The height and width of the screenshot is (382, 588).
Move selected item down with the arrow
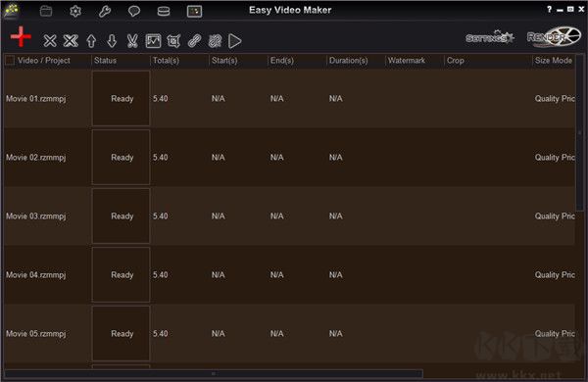pos(112,41)
